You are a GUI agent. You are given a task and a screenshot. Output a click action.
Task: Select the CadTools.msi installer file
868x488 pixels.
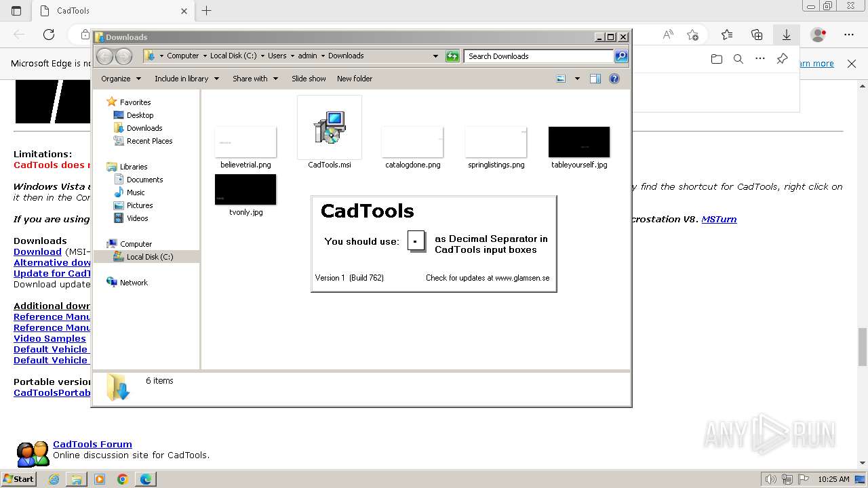[330, 132]
